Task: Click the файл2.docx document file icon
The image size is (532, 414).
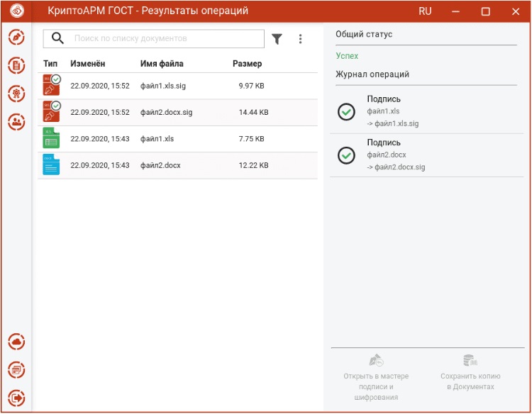Action: click(x=51, y=164)
